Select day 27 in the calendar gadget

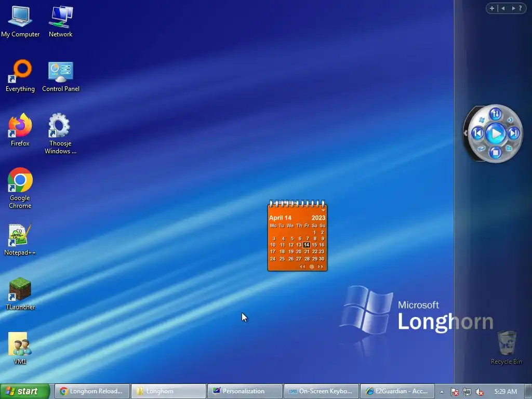tap(299, 259)
